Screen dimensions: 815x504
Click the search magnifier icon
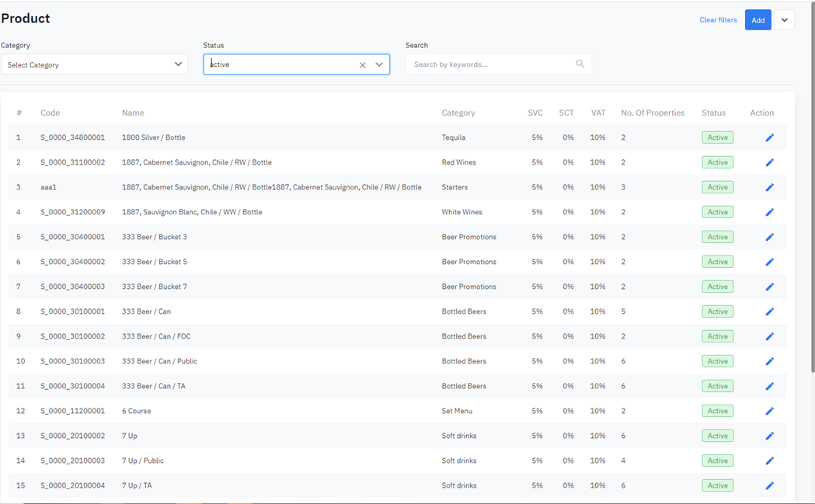580,64
